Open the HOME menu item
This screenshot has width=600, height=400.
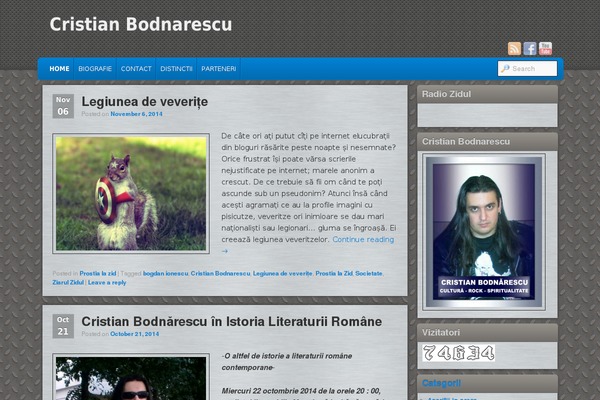59,69
